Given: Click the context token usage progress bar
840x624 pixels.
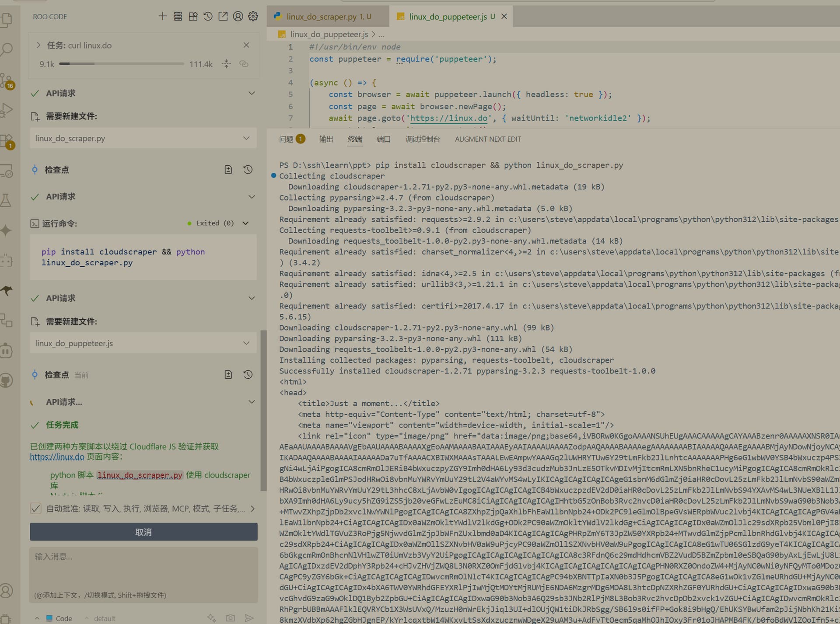Looking at the screenshot, I should pos(121,64).
